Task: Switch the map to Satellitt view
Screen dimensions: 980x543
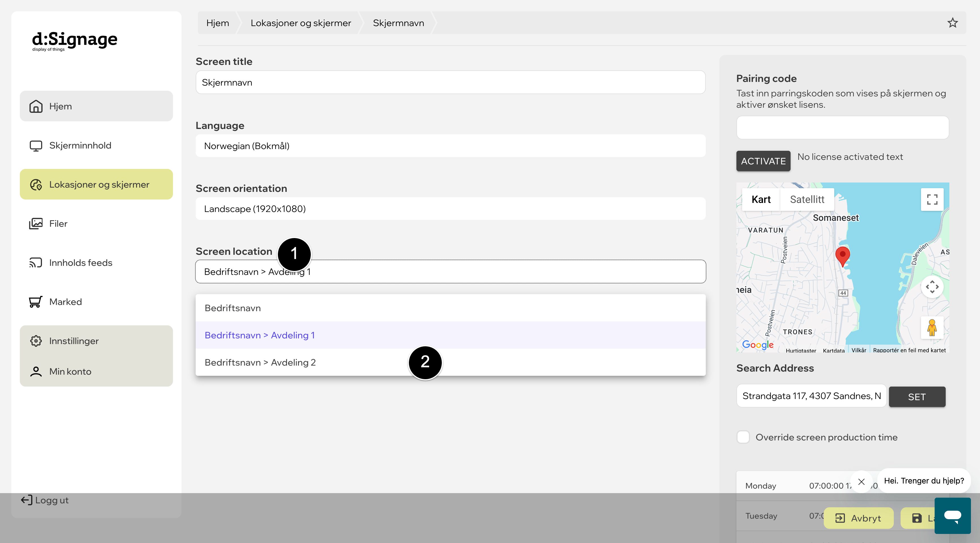Action: (807, 199)
